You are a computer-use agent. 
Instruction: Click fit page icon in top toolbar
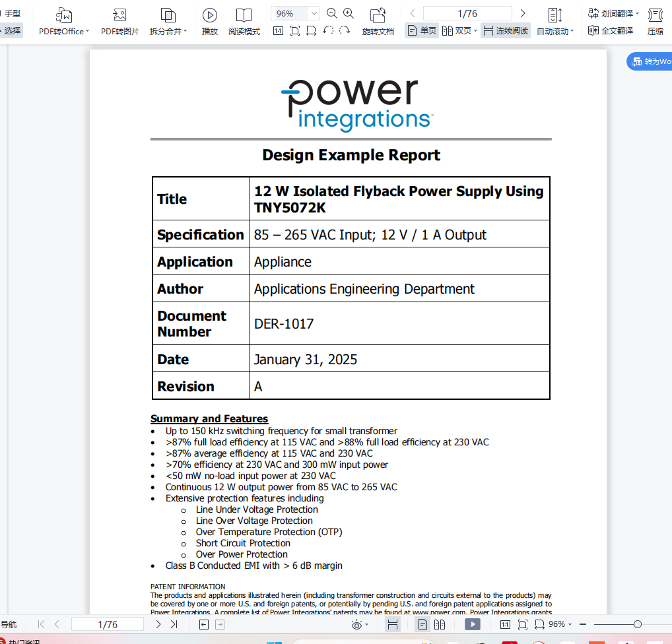[x=295, y=31]
